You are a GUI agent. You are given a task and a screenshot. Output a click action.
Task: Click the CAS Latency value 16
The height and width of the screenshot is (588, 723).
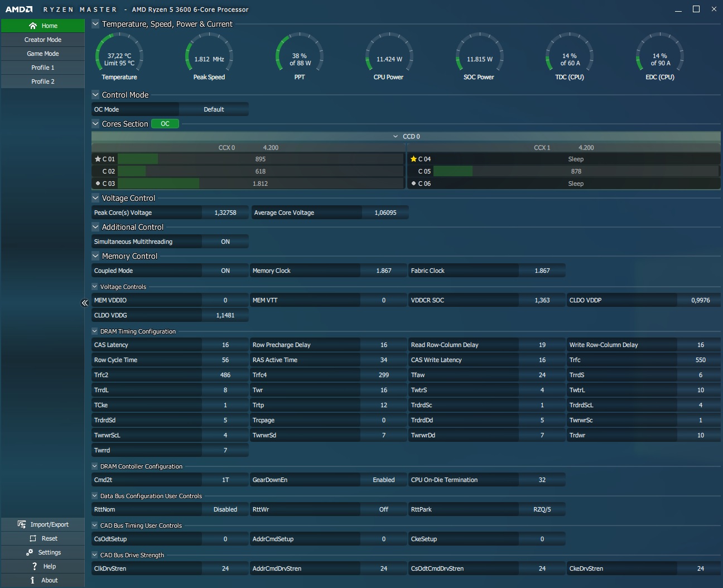[225, 345]
